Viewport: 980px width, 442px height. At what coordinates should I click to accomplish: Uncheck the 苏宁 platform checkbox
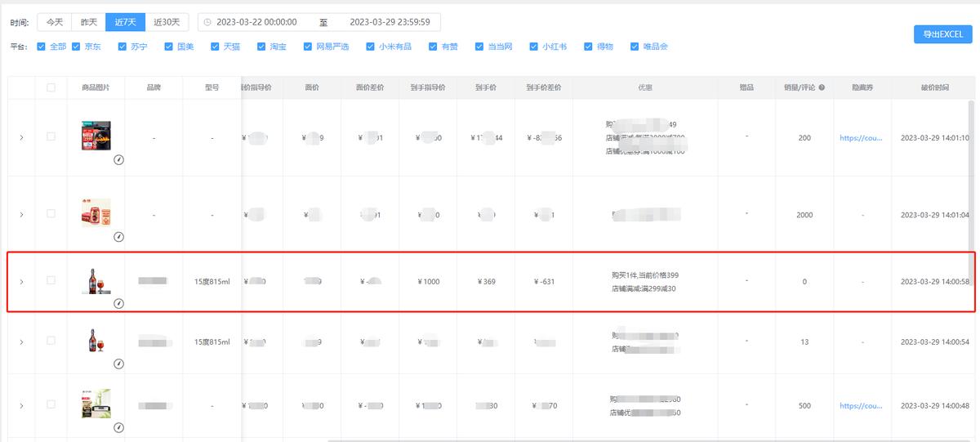[x=122, y=47]
